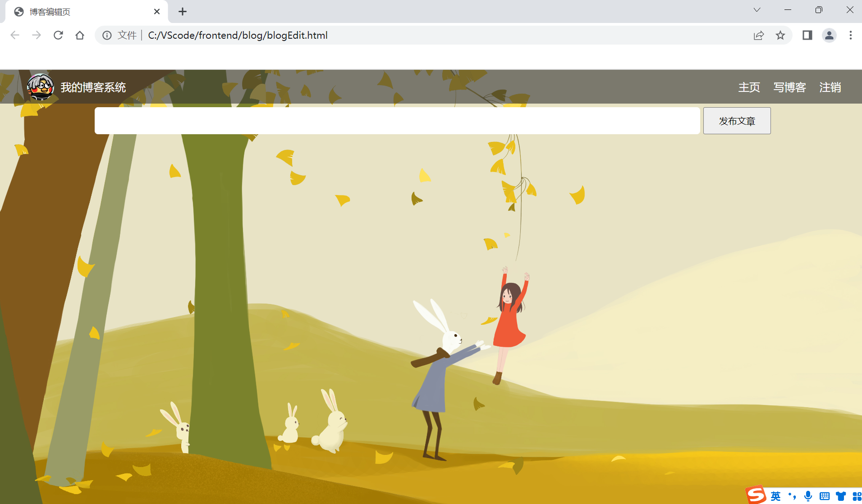Screen dimensions: 862x504
Task: Reload the page with refresh icon
Action: (x=58, y=35)
